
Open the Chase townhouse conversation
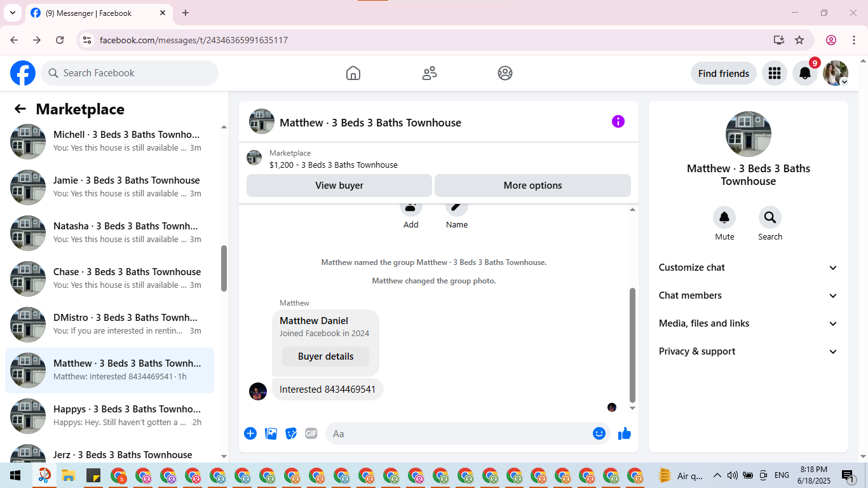(x=109, y=279)
